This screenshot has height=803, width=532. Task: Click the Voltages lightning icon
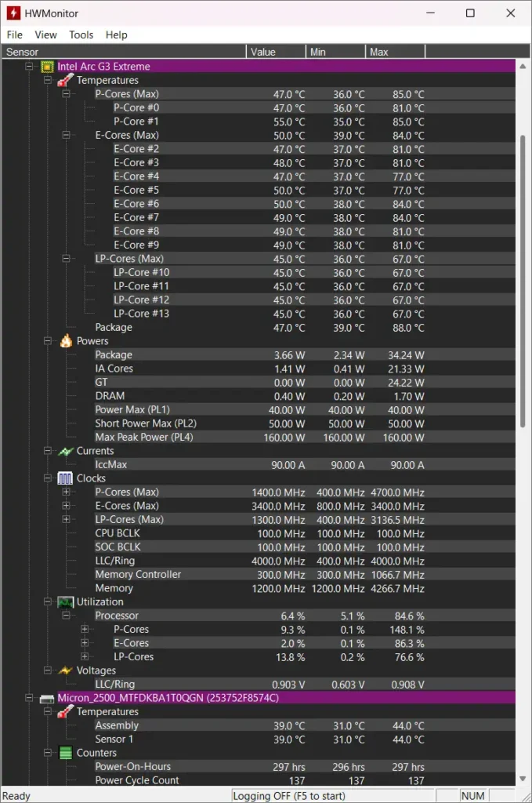point(66,670)
